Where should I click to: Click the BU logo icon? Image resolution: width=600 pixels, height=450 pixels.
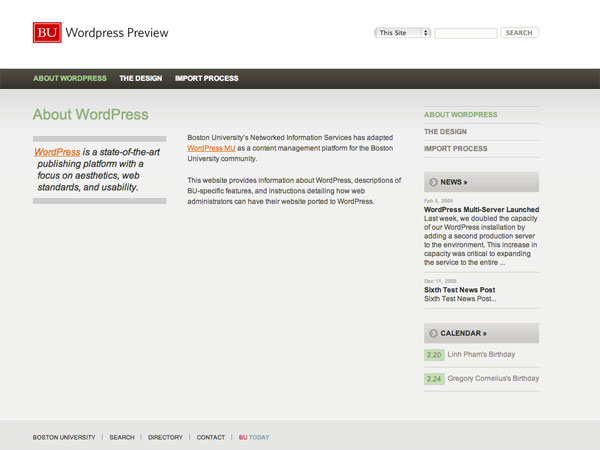click(x=47, y=33)
